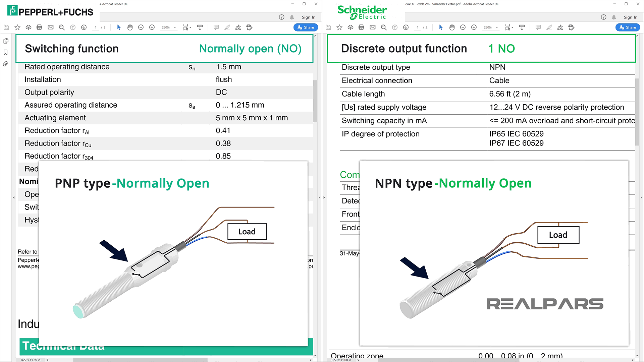Image resolution: width=644 pixels, height=362 pixels.
Task: Open Help via the question mark icon, left window
Action: [x=281, y=17]
